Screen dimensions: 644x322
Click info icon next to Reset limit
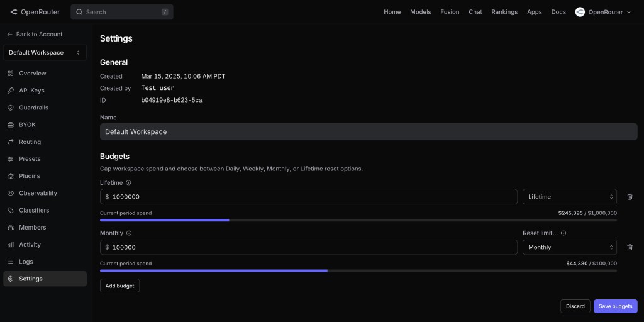563,233
